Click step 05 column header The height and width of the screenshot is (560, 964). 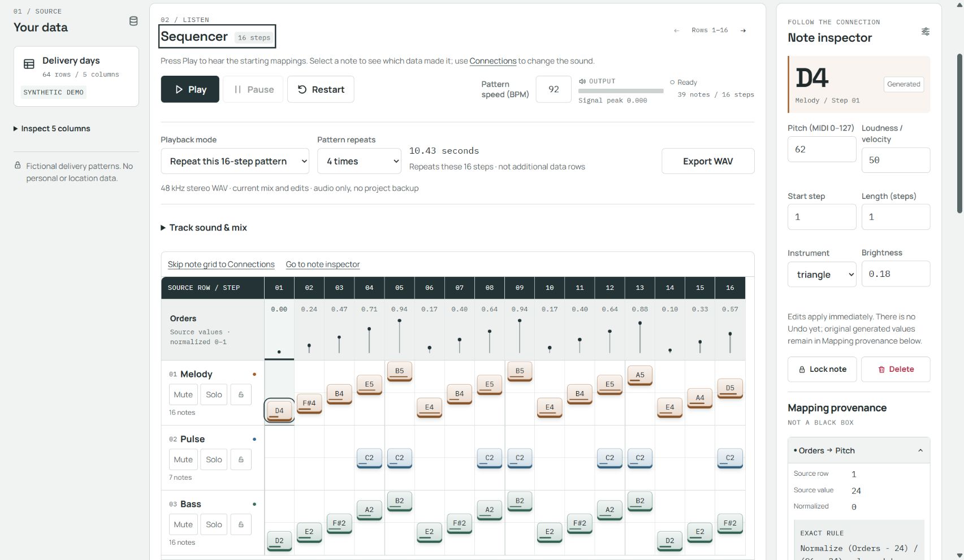pos(400,288)
